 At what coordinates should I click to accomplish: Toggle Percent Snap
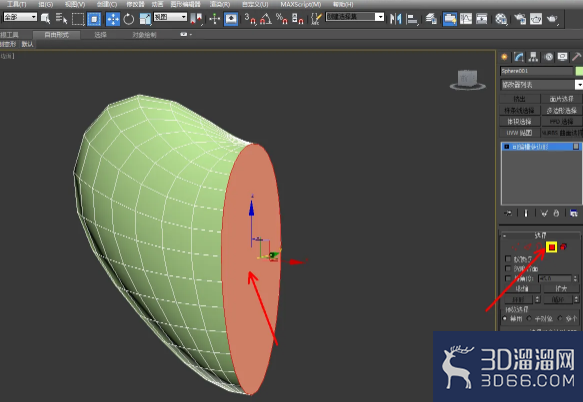281,19
